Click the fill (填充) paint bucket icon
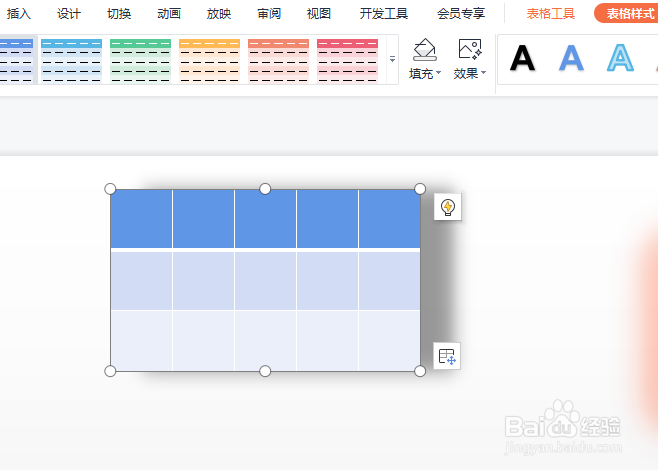 coord(424,50)
